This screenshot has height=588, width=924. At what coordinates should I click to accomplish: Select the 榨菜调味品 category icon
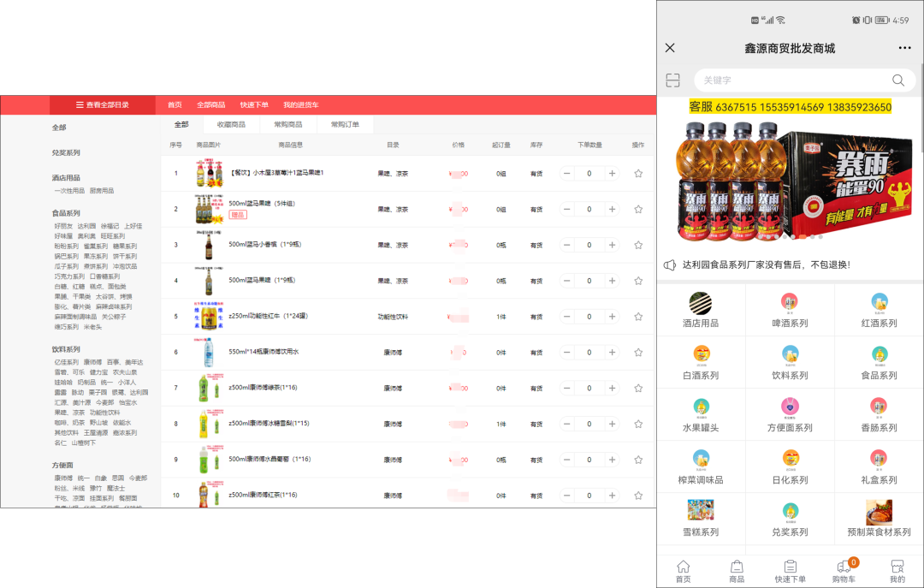coord(702,458)
